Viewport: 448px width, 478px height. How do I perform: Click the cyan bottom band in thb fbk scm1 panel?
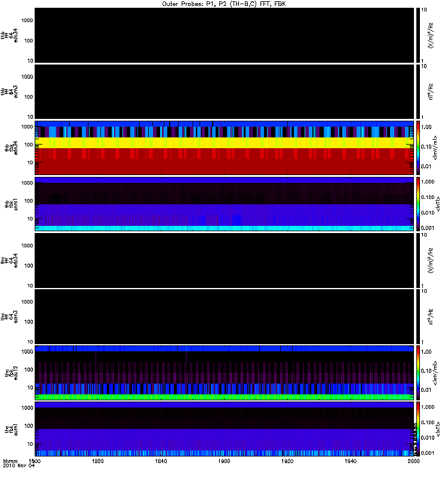coord(224,228)
